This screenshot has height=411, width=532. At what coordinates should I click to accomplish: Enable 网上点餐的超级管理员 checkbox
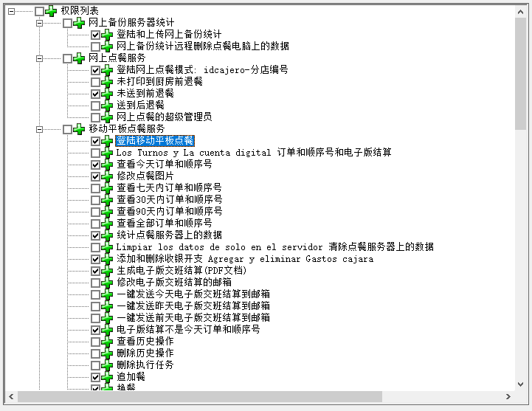[95, 117]
